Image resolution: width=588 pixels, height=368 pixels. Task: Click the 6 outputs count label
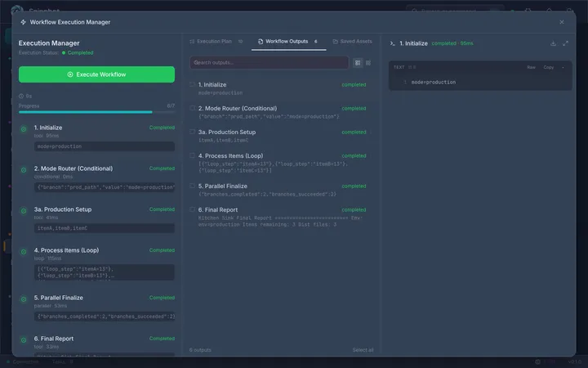[200, 350]
